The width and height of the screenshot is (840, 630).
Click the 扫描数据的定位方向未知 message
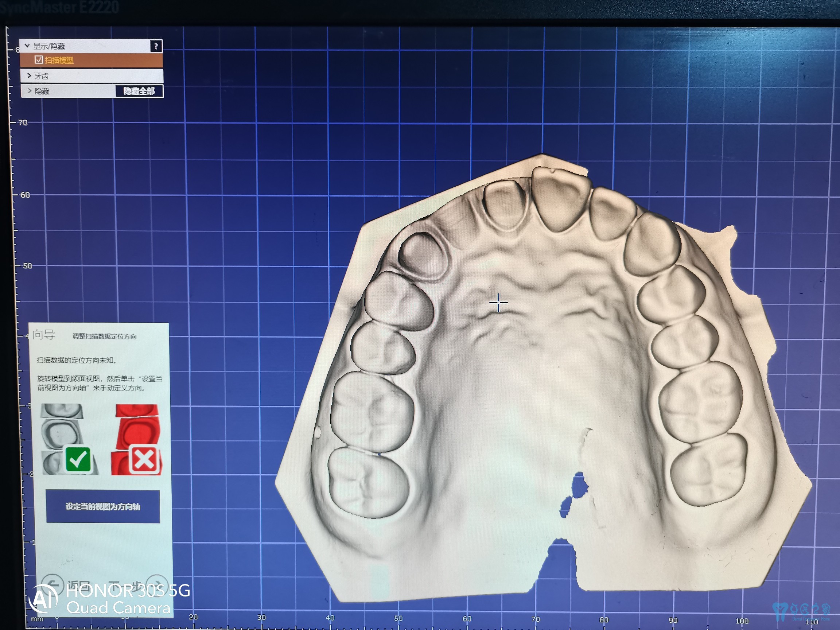(x=76, y=360)
